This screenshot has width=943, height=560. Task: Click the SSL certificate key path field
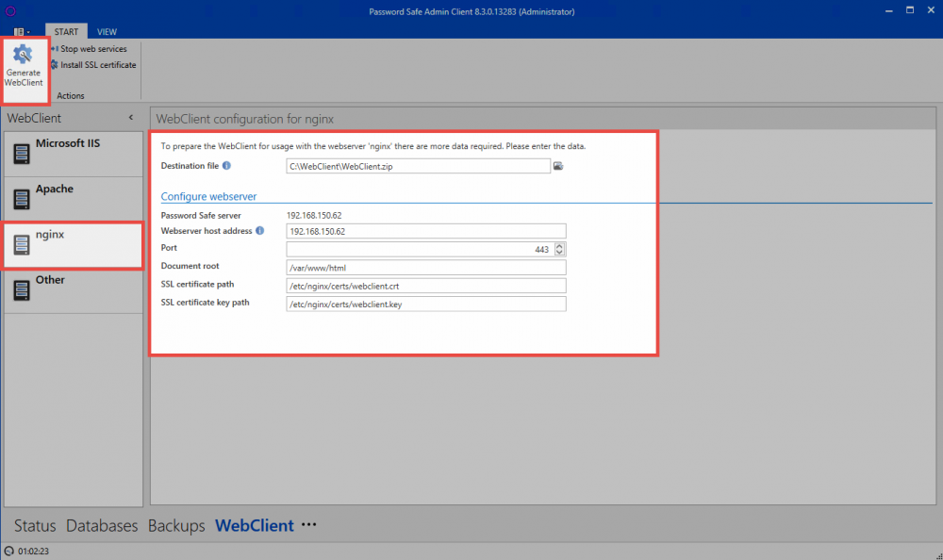pos(426,304)
